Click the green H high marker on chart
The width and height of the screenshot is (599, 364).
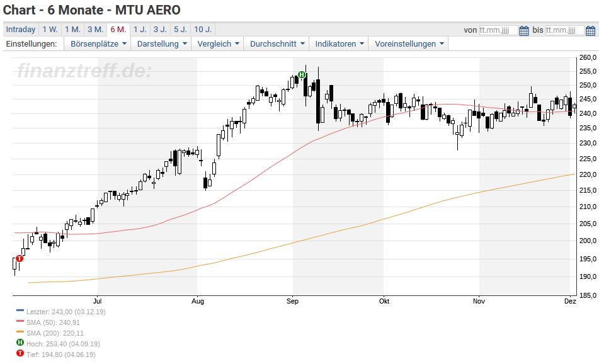[x=302, y=75]
